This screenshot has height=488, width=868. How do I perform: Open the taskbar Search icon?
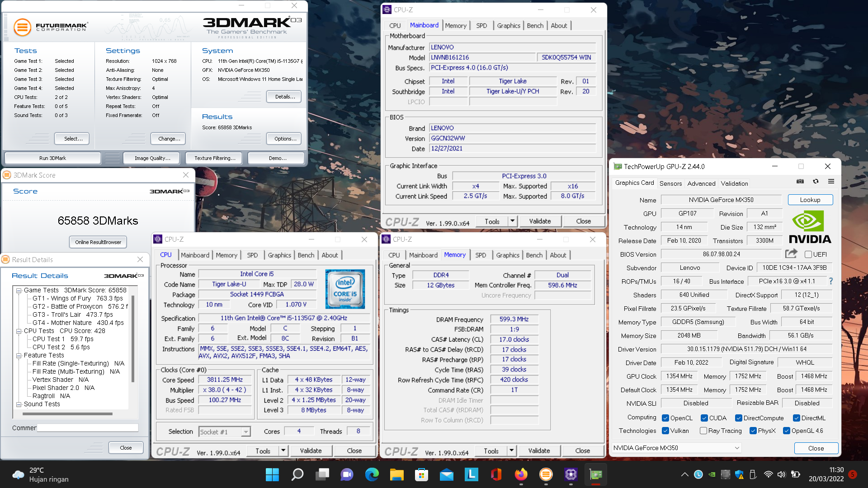point(297,474)
